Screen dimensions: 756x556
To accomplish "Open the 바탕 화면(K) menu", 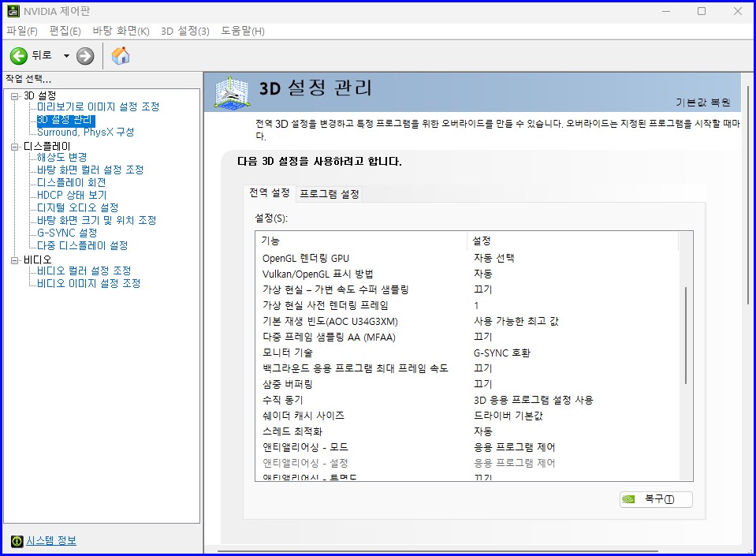I will [121, 32].
